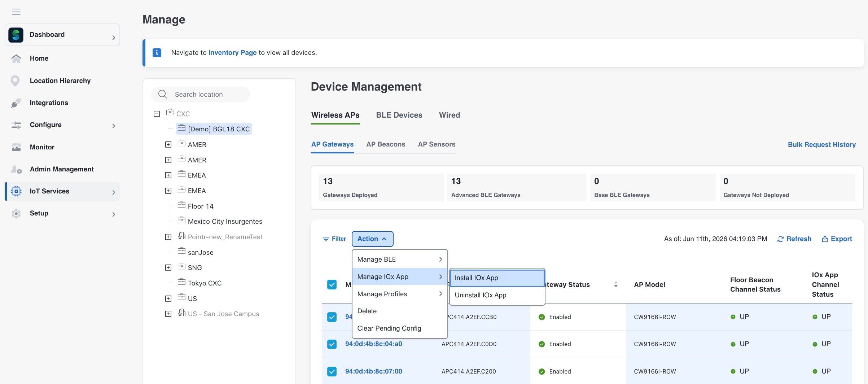Expand the second EMEA tree node
The image size is (868, 384).
(168, 191)
